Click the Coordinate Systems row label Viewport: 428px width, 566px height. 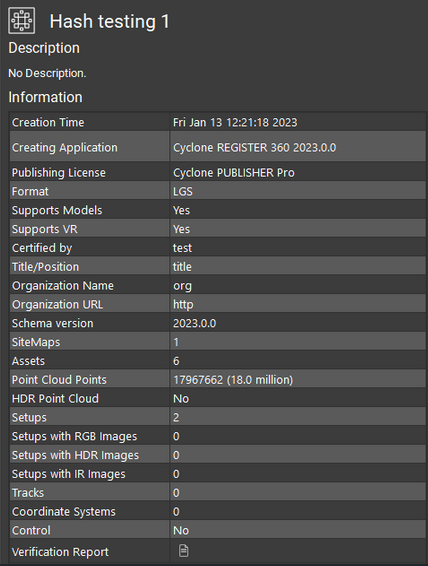pos(64,511)
